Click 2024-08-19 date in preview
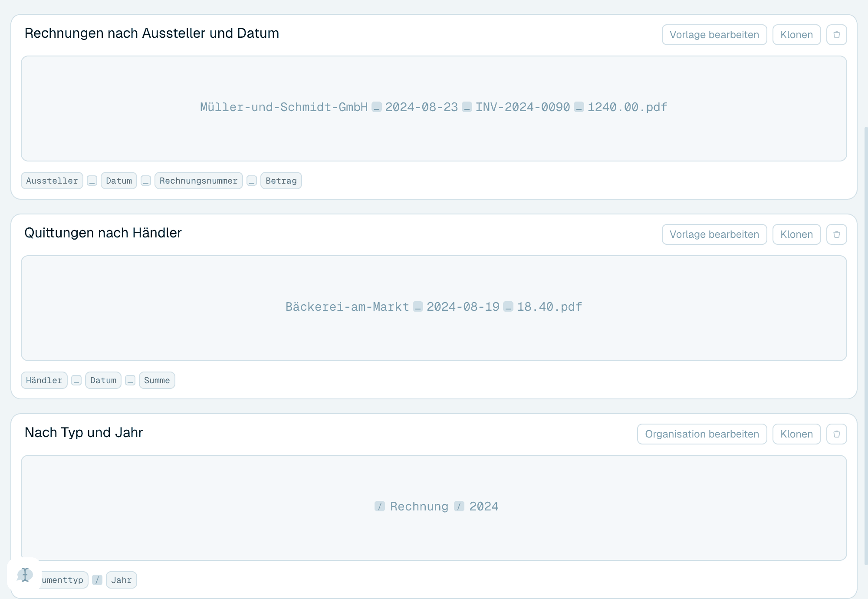Screen dimensions: 868x599 (x=463, y=307)
